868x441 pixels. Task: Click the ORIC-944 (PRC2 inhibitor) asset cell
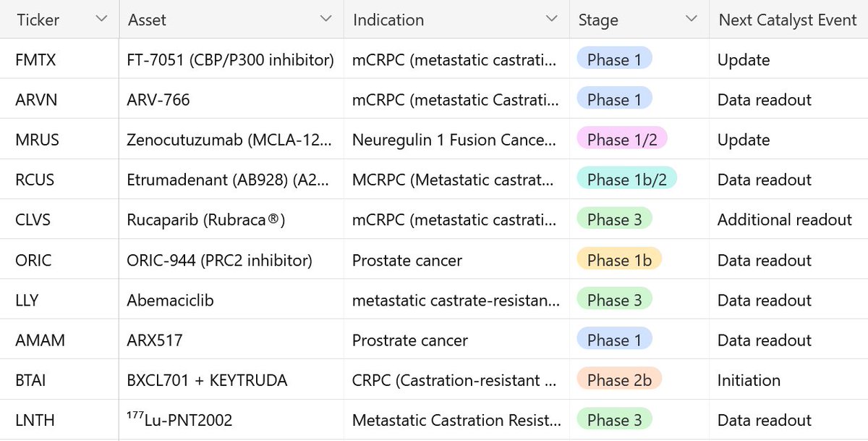point(231,259)
